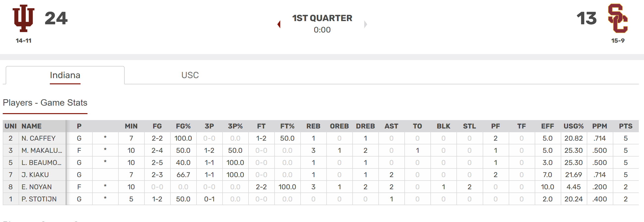Sort by the REB column header
644x222 pixels.
point(313,126)
